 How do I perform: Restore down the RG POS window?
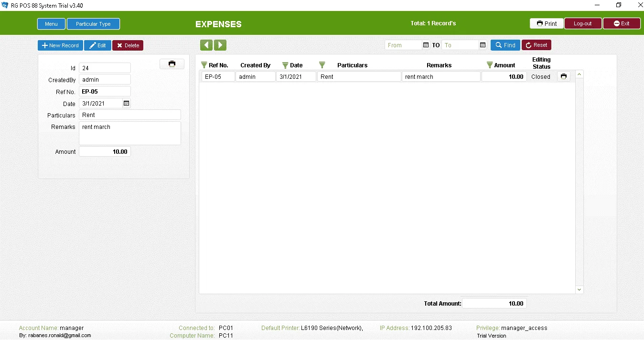[619, 5]
